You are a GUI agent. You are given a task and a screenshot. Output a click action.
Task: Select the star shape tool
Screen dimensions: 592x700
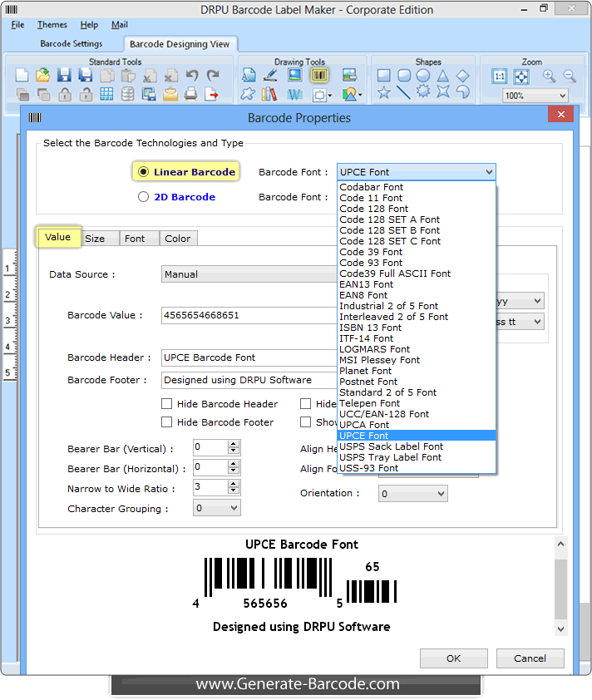(x=383, y=93)
